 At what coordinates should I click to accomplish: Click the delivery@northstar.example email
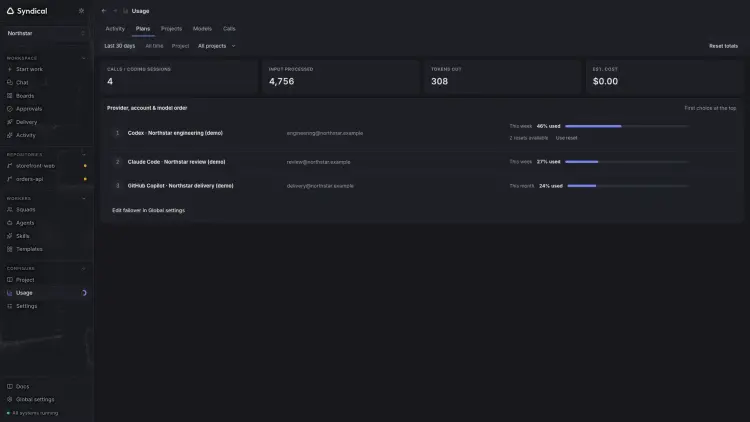320,186
